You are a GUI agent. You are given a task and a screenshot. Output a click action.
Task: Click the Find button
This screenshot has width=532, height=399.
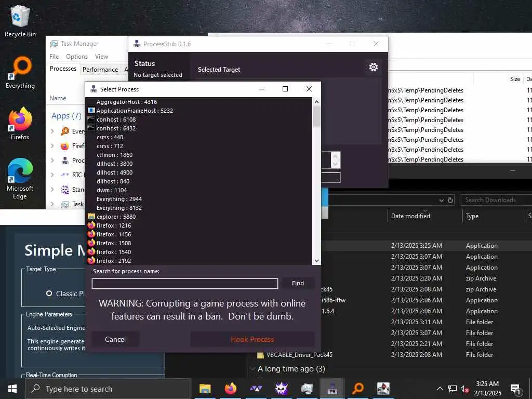(x=298, y=283)
